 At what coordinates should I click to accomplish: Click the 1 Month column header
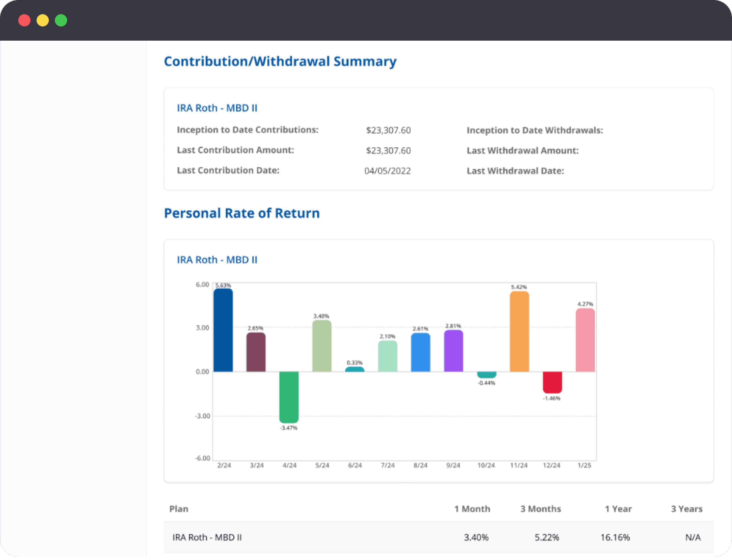pyautogui.click(x=472, y=509)
